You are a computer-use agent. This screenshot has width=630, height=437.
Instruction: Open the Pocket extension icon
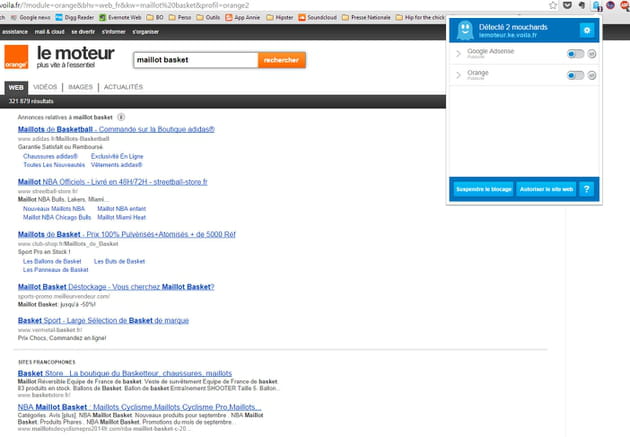coord(567,5)
